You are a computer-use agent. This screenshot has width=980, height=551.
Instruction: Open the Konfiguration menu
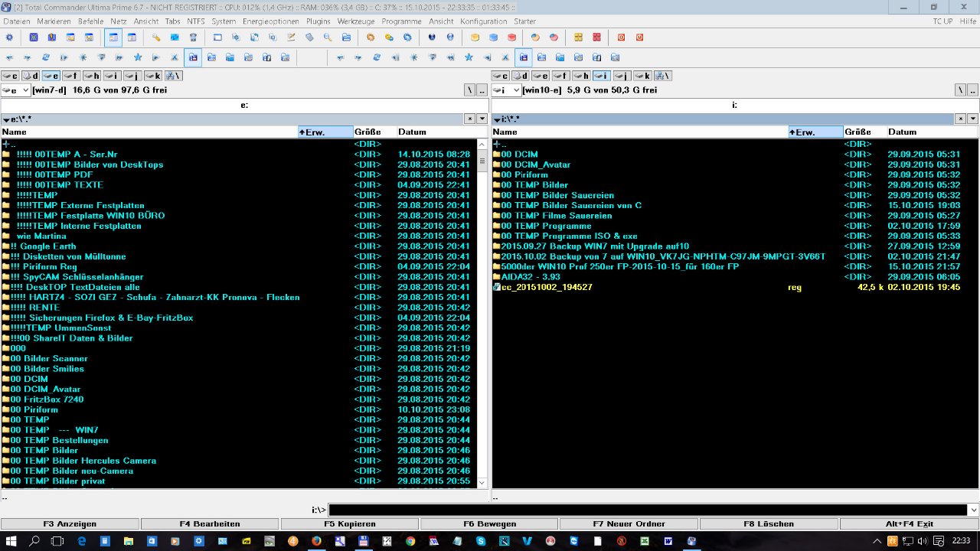483,21
